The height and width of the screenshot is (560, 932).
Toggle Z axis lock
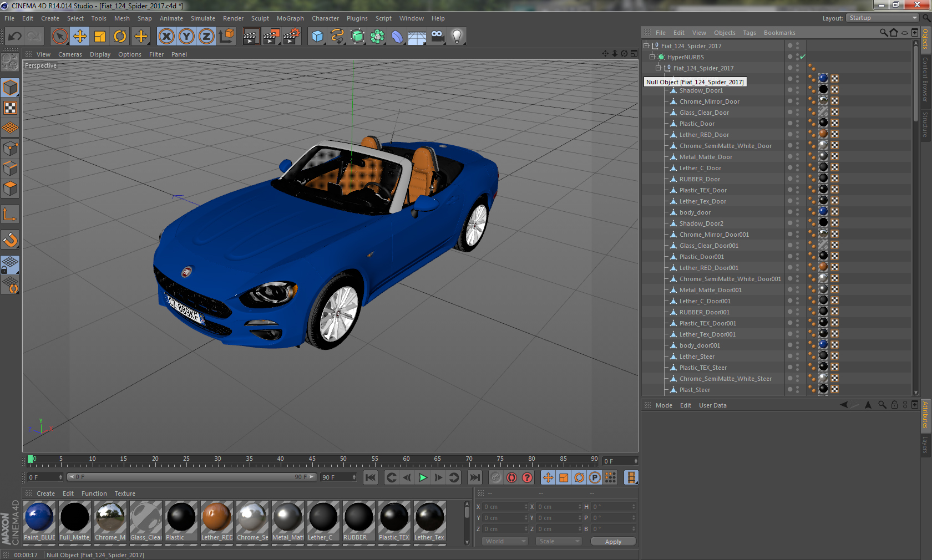(x=206, y=37)
